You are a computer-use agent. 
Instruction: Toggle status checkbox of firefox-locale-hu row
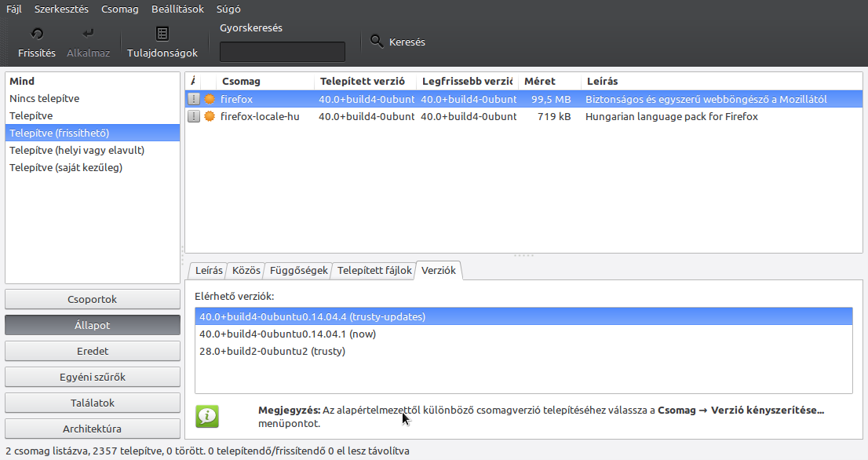(x=193, y=116)
